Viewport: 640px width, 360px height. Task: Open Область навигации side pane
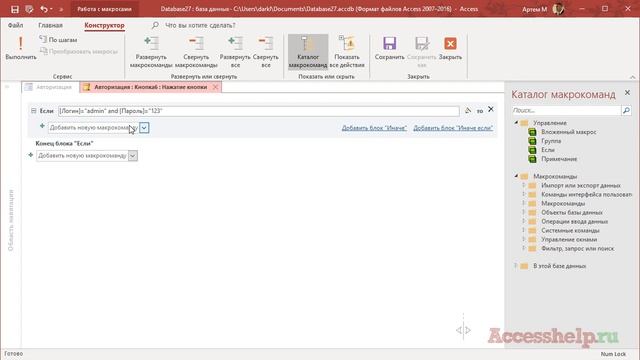click(x=11, y=220)
